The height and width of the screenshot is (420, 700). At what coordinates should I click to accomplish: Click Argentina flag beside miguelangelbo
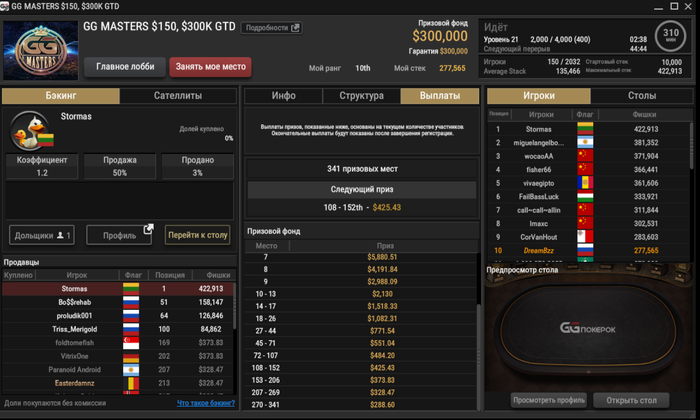pos(585,142)
